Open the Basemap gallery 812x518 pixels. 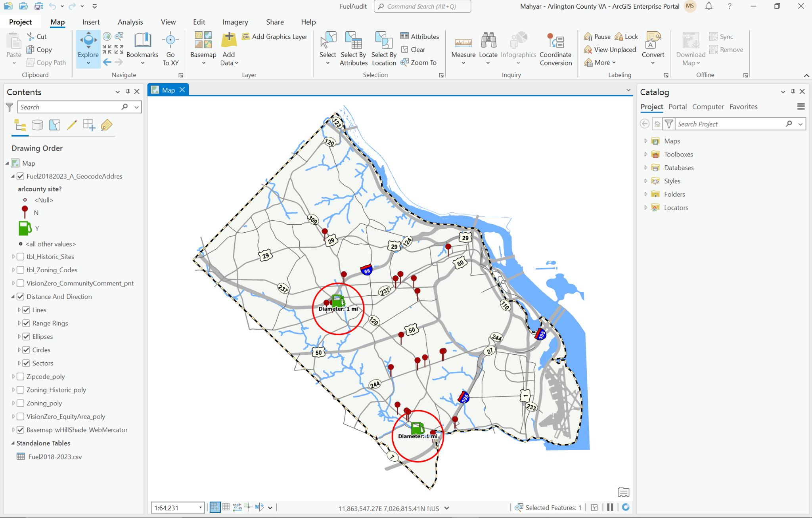203,48
